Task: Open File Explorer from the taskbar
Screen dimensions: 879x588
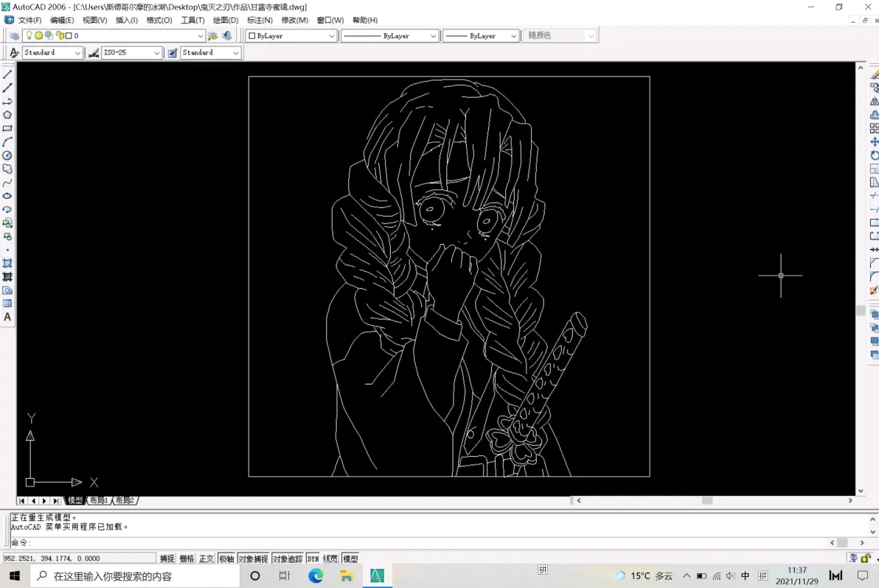Action: tap(346, 575)
